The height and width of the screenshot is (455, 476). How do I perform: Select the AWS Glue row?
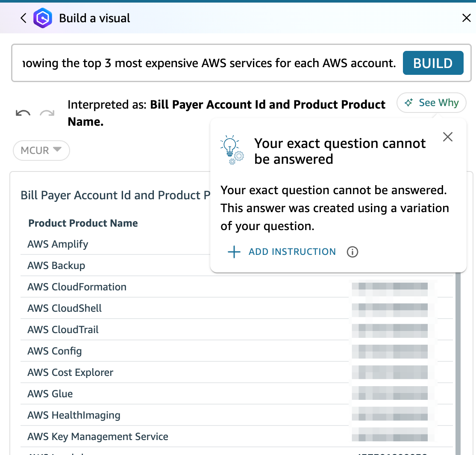pos(237,394)
